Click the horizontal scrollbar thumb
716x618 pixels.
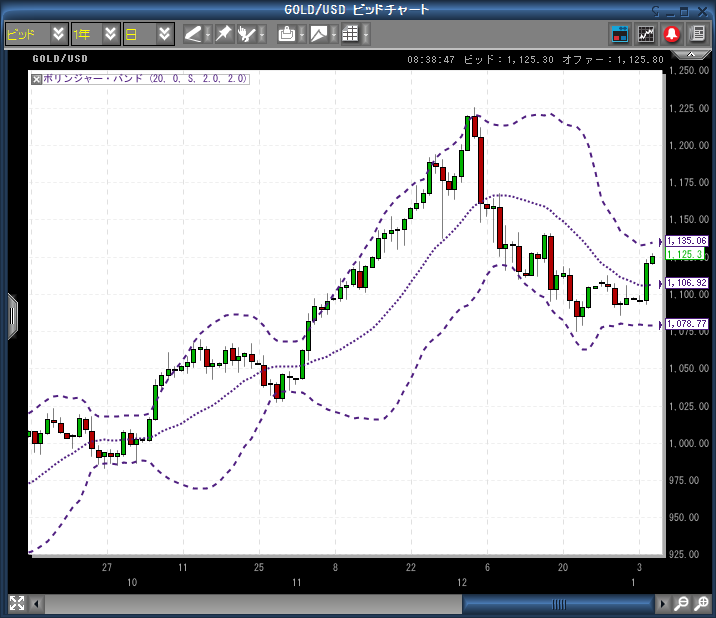pos(557,604)
